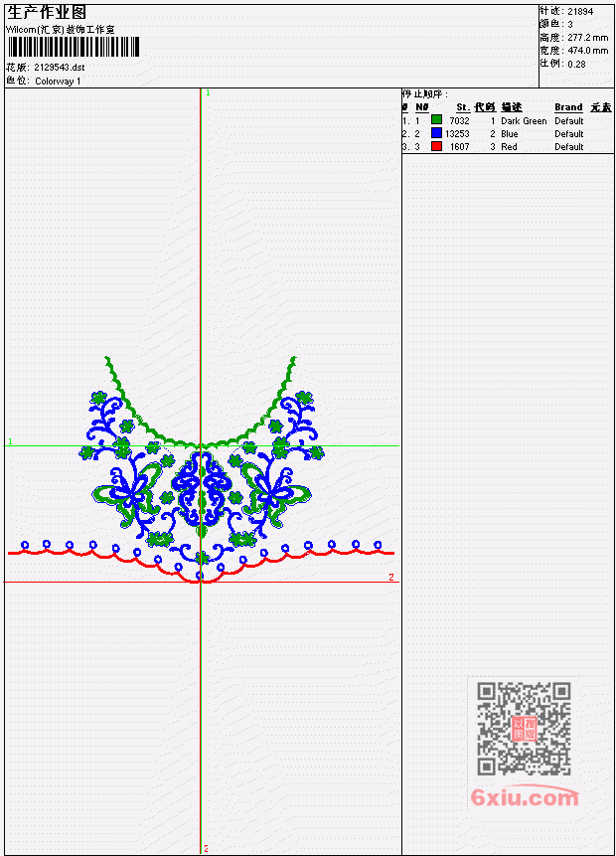This screenshot has height=856, width=616.
Task: Click the stitch count value 21894
Action: click(x=580, y=12)
